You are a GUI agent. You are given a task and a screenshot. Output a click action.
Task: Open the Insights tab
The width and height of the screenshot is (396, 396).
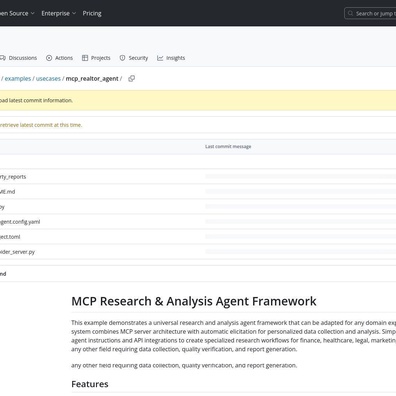point(171,58)
